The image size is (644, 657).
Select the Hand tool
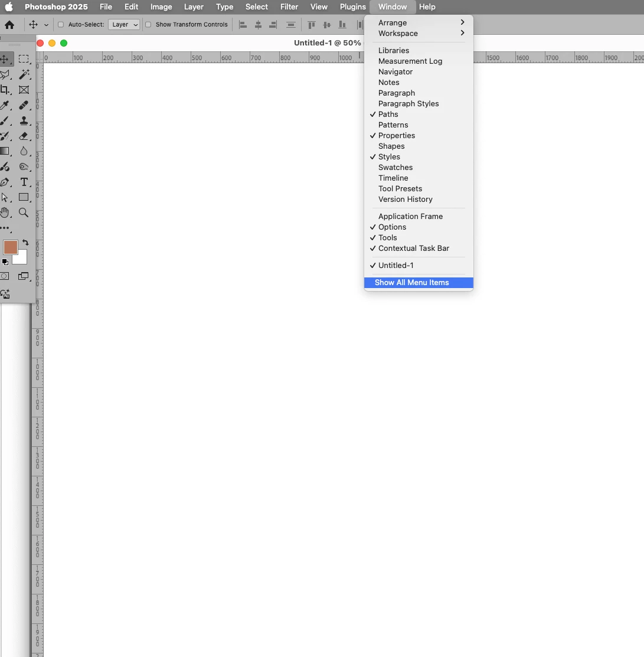[5, 213]
